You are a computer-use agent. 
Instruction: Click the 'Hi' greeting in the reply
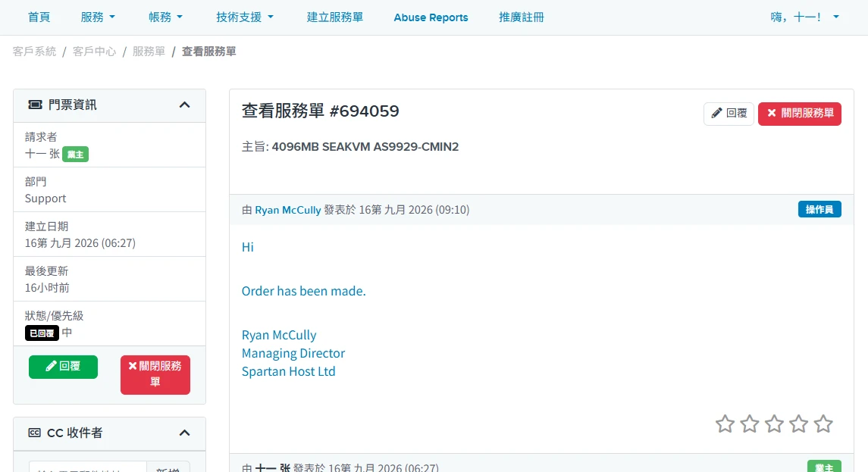pyautogui.click(x=247, y=247)
